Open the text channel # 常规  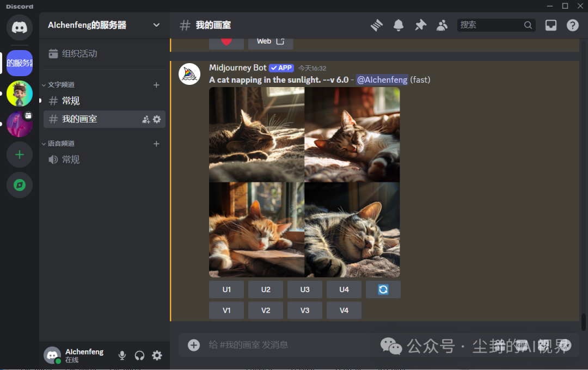coord(104,101)
